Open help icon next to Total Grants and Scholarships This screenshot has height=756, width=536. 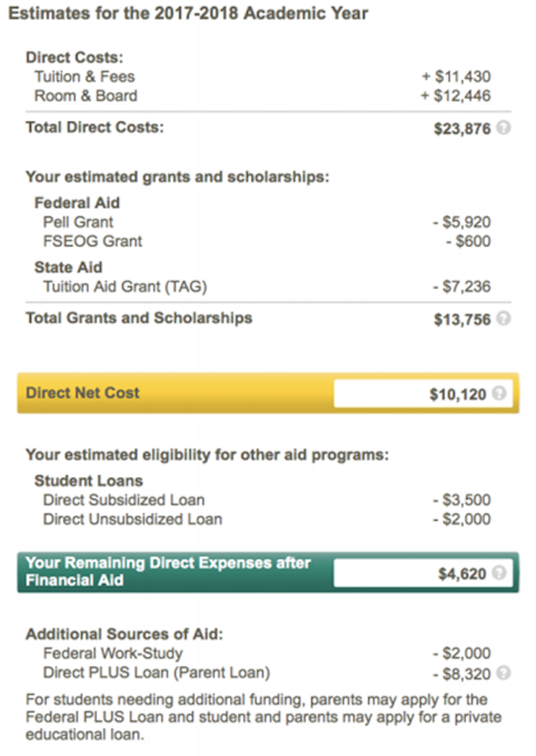[503, 319]
